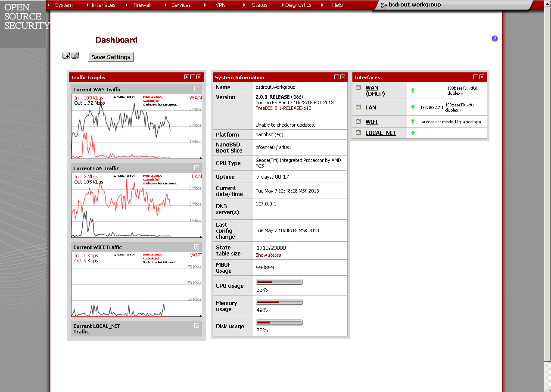Click the Show states link
Viewport: 551px width, 392px height.
click(268, 255)
